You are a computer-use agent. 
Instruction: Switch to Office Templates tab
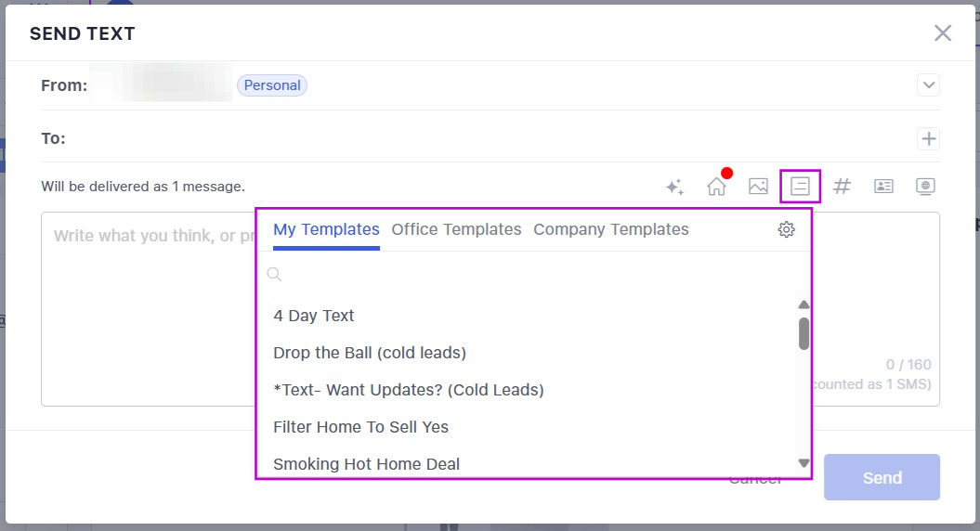(456, 229)
